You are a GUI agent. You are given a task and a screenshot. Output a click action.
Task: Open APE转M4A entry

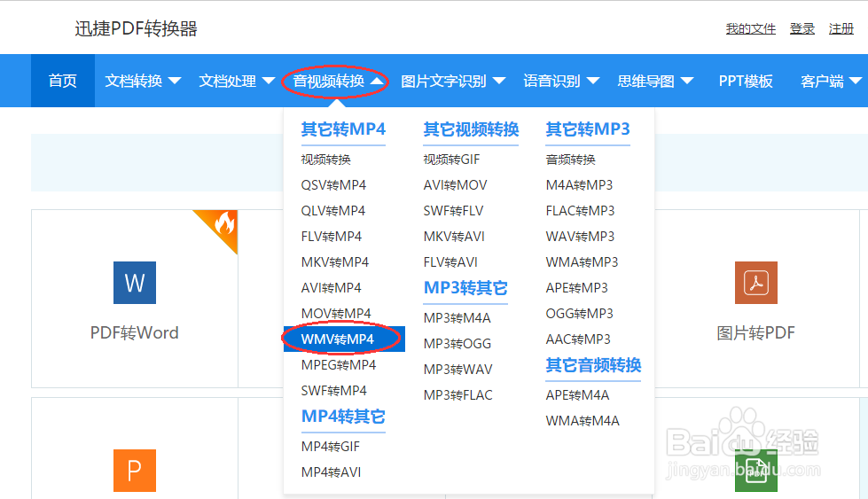pos(577,395)
